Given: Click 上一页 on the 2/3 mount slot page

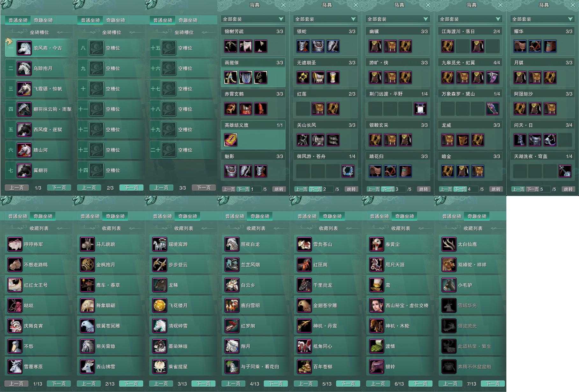Looking at the screenshot, I should pyautogui.click(x=89, y=188).
